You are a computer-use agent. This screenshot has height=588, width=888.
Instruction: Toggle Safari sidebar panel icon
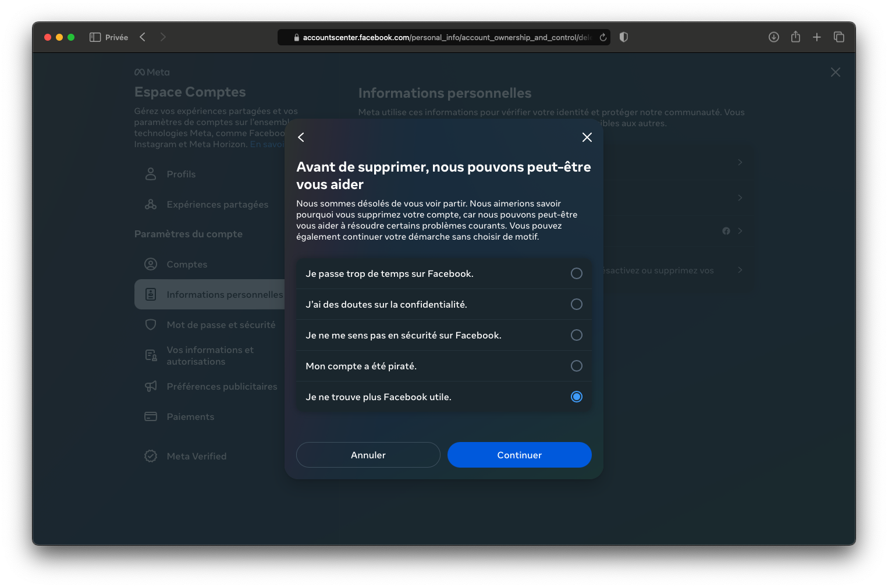[95, 37]
